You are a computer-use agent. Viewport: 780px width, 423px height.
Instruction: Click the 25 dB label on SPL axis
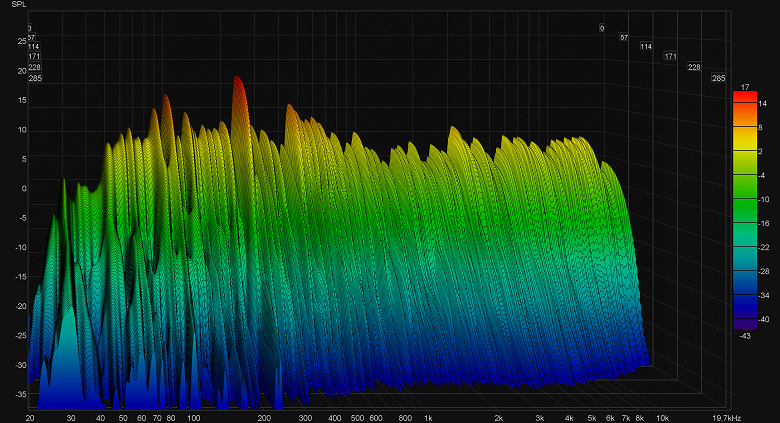coord(22,41)
